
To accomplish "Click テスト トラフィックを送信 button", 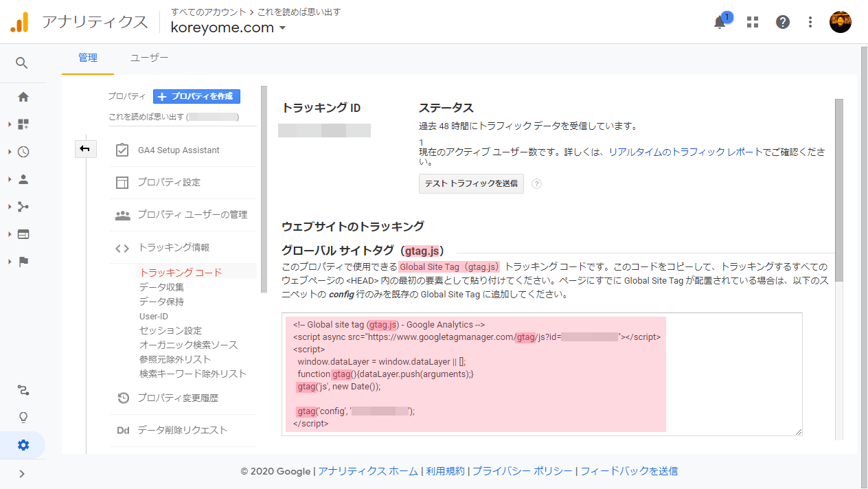I will tap(471, 184).
